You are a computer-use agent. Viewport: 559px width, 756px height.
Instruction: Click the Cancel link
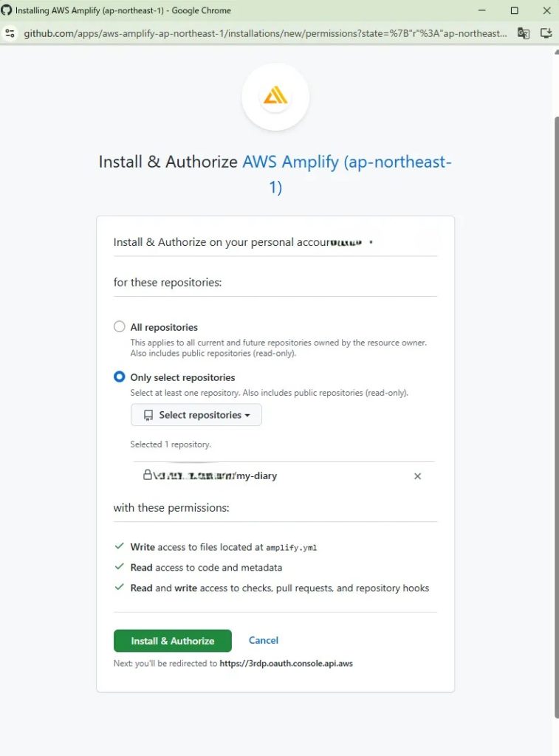point(264,641)
